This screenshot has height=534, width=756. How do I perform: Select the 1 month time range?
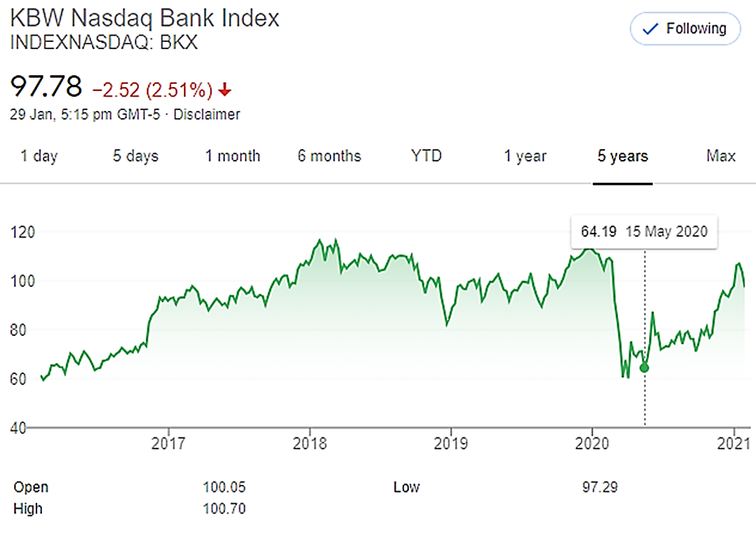click(232, 156)
